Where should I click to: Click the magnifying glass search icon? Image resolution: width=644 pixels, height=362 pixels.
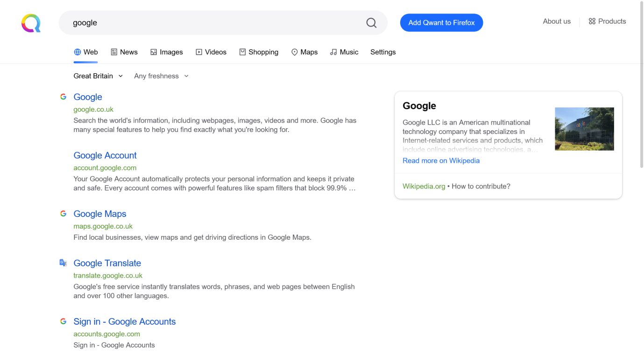371,23
